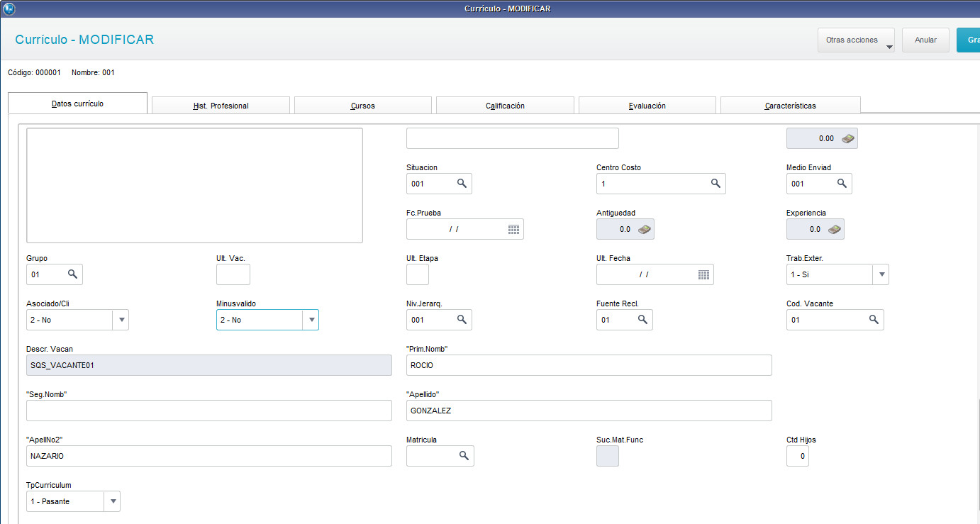Click calculator icon in Antiguedad field
980x524 pixels.
coord(644,229)
